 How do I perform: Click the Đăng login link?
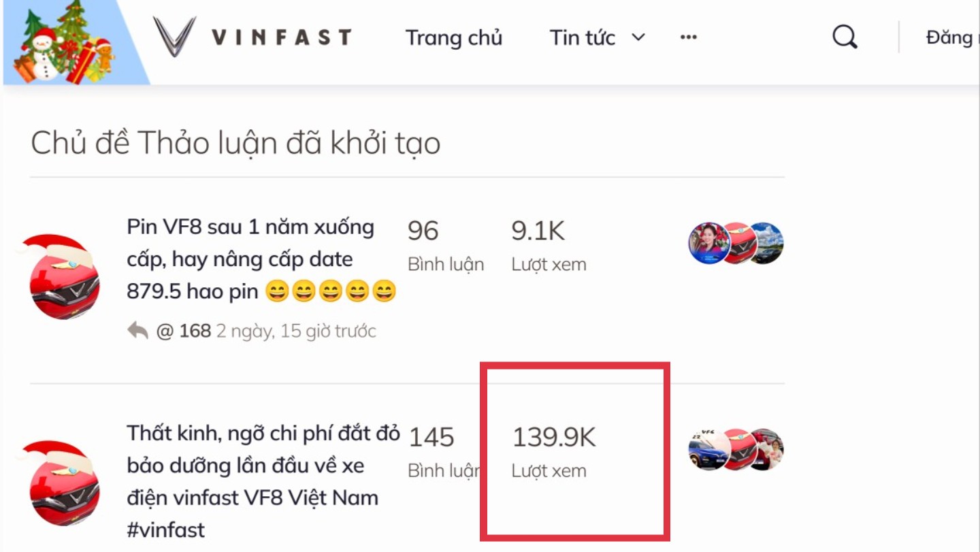(x=951, y=37)
